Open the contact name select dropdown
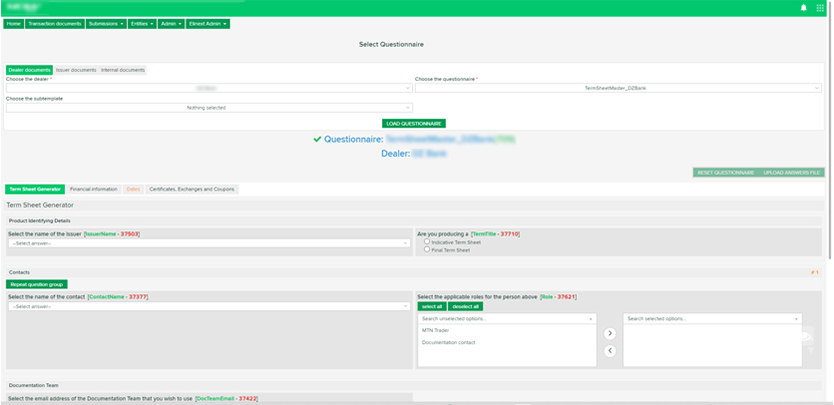Image resolution: width=834 pixels, height=405 pixels. (208, 306)
